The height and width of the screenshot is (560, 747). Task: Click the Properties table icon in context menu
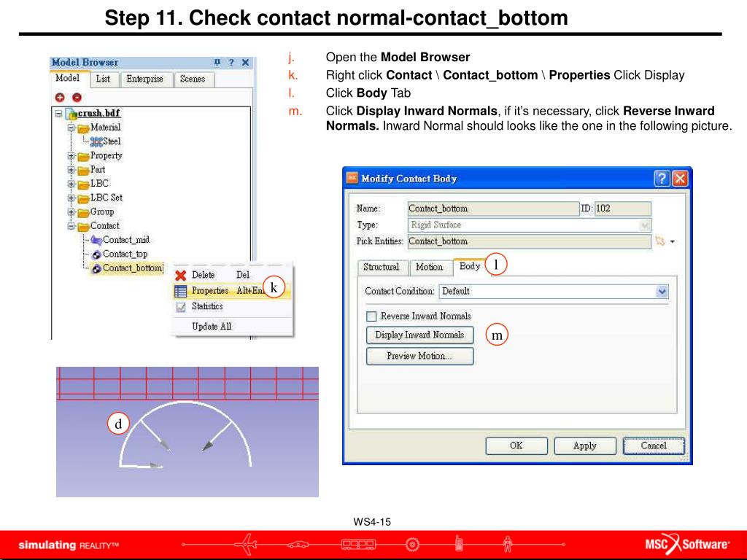pos(181,291)
